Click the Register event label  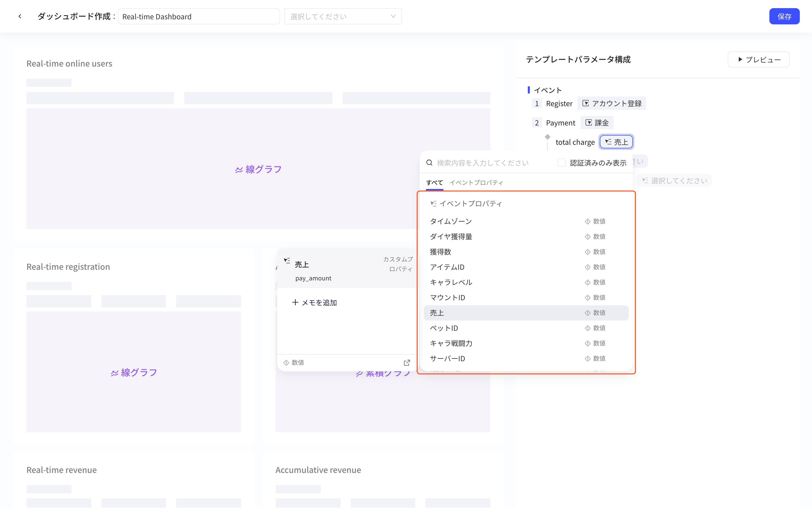pyautogui.click(x=559, y=103)
